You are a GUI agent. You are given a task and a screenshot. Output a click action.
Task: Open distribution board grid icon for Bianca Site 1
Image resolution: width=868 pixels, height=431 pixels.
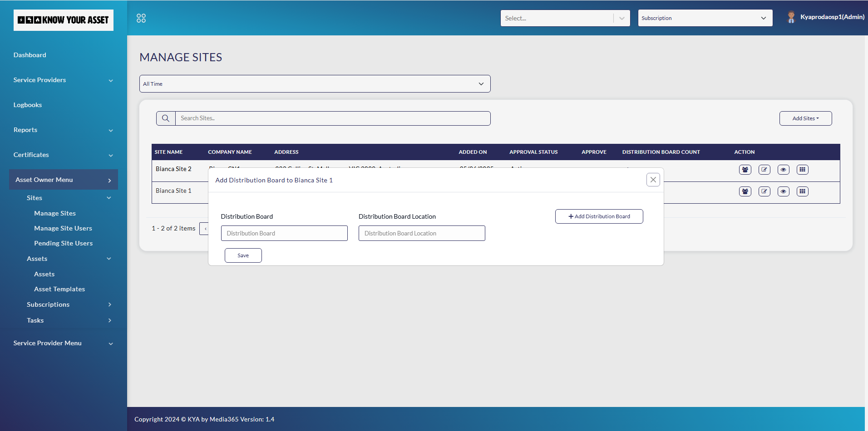[803, 191]
